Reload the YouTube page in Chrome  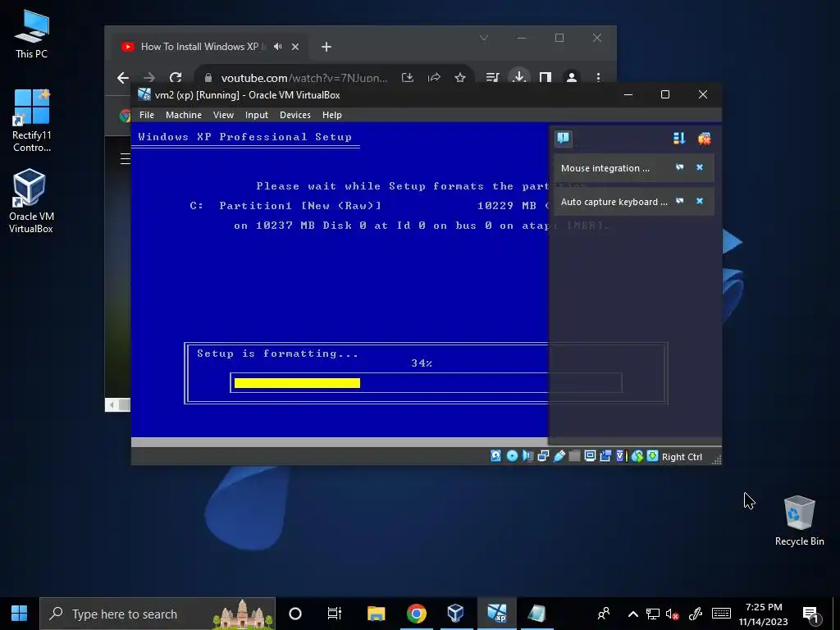[176, 78]
